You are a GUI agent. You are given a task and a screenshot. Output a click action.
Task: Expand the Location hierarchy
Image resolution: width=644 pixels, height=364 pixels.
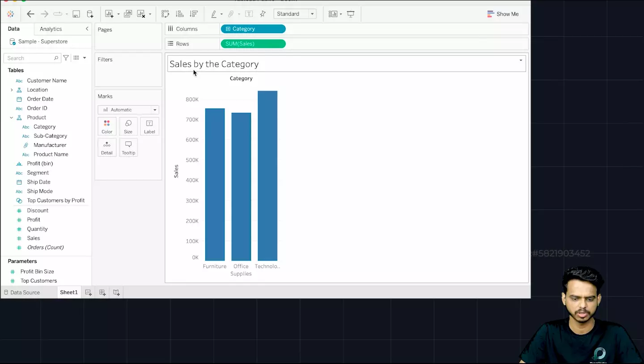click(12, 90)
